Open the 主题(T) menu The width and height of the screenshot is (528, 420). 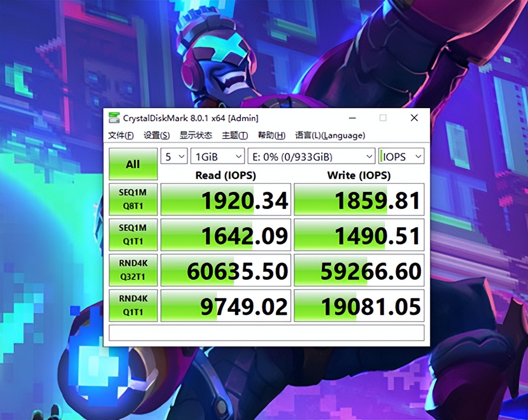coord(235,135)
